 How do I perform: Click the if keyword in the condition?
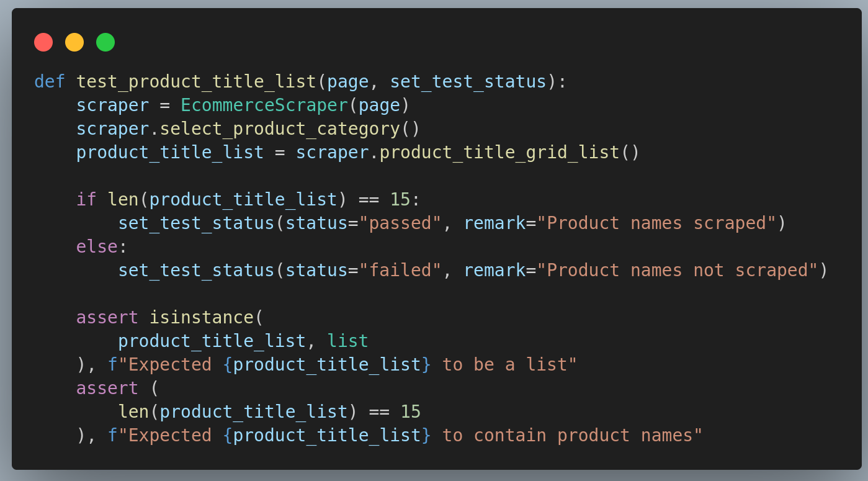coord(85,199)
